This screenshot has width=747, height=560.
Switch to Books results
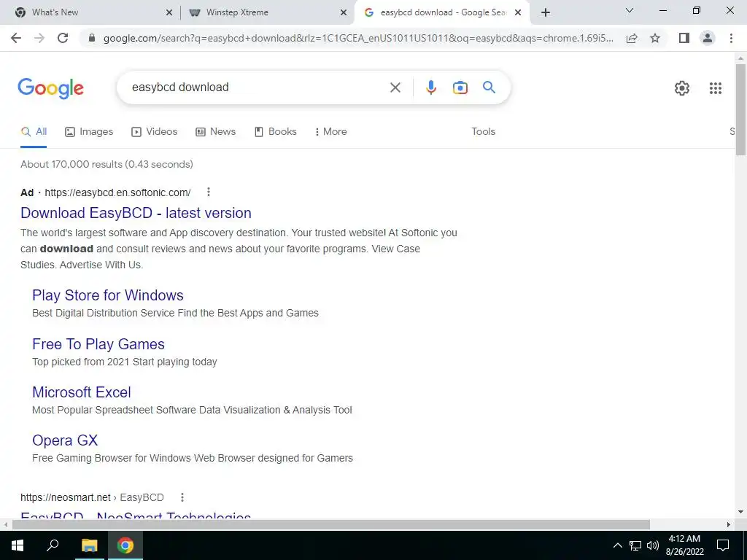click(x=275, y=131)
